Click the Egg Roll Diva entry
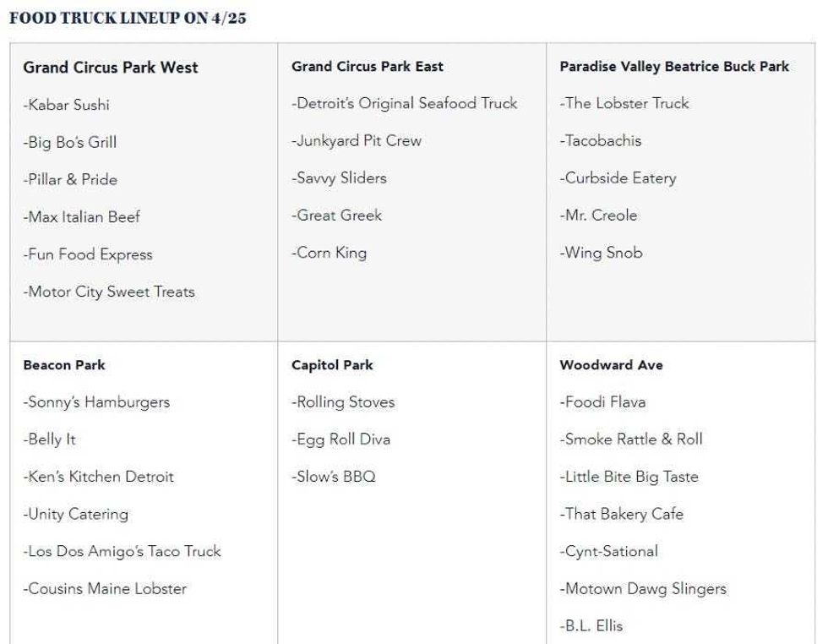 coord(341,439)
